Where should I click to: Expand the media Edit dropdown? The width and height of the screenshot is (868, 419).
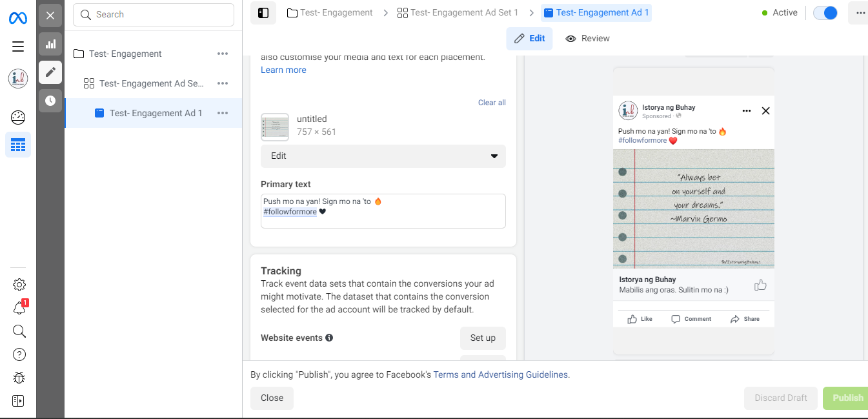click(x=383, y=156)
